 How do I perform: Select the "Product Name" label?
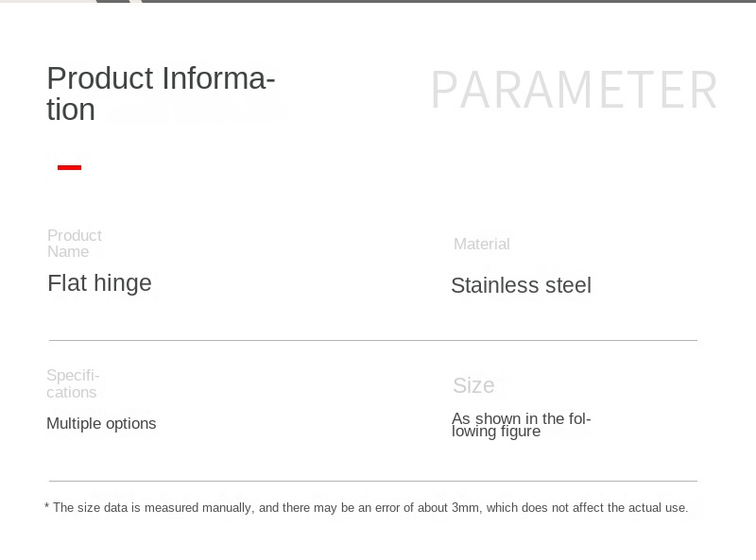click(x=74, y=244)
